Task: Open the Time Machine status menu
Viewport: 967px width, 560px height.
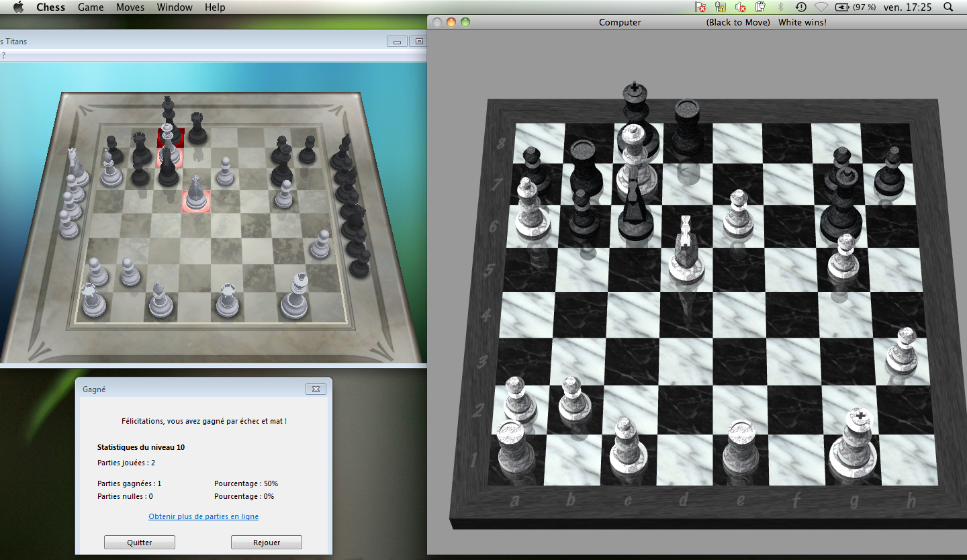Action: coord(800,7)
